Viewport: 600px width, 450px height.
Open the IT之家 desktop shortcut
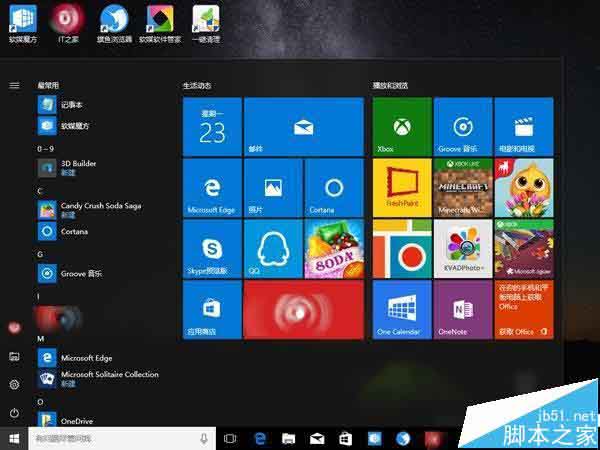click(x=68, y=24)
